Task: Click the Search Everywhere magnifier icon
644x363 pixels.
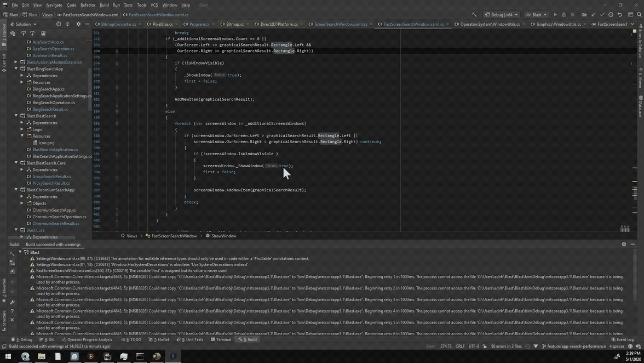Action: pos(639,15)
